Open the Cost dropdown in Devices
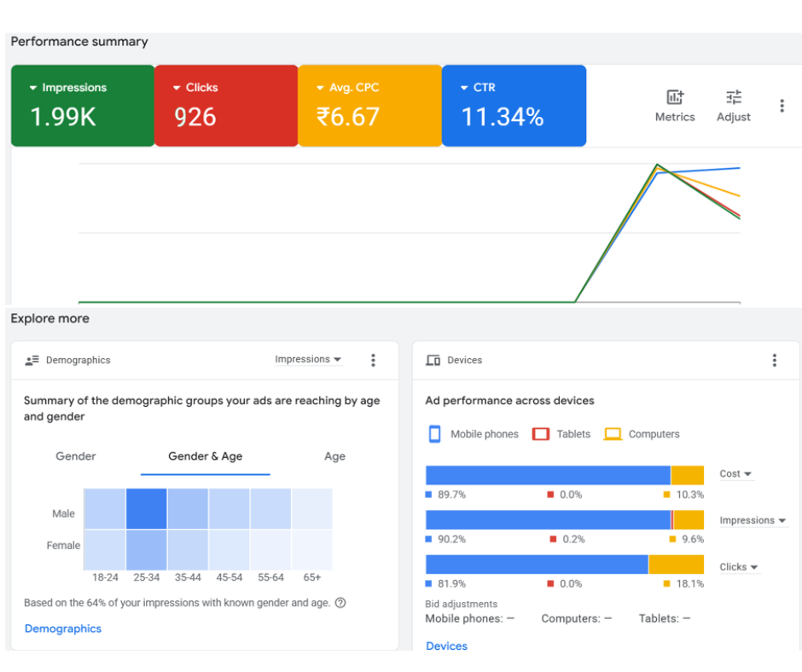 coord(735,474)
